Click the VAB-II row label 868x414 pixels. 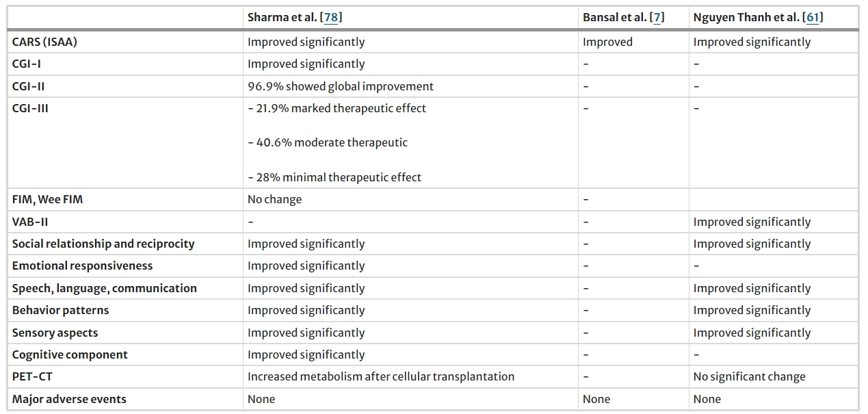pyautogui.click(x=30, y=222)
